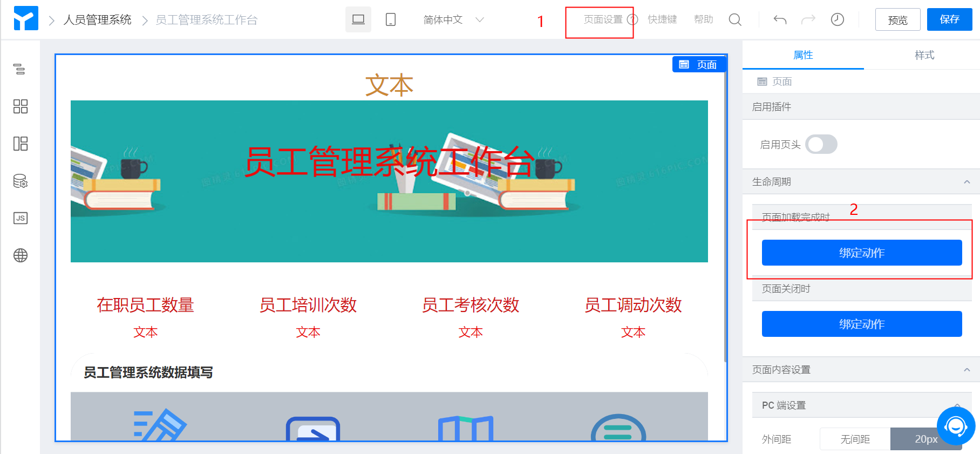980x454 pixels.
Task: Click the blue 保存 button
Action: tap(949, 19)
